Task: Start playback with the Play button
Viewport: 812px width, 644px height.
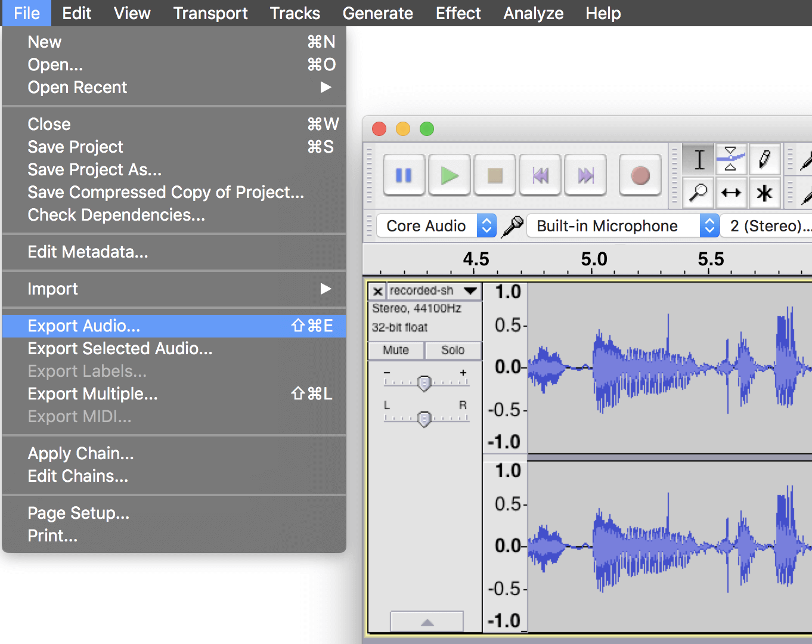Action: click(x=449, y=175)
